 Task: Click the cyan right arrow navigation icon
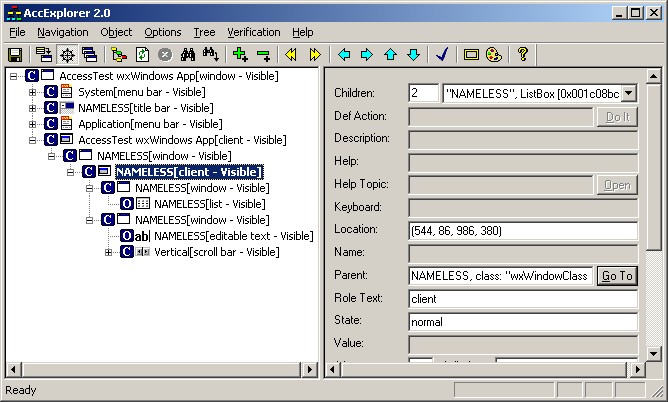366,54
